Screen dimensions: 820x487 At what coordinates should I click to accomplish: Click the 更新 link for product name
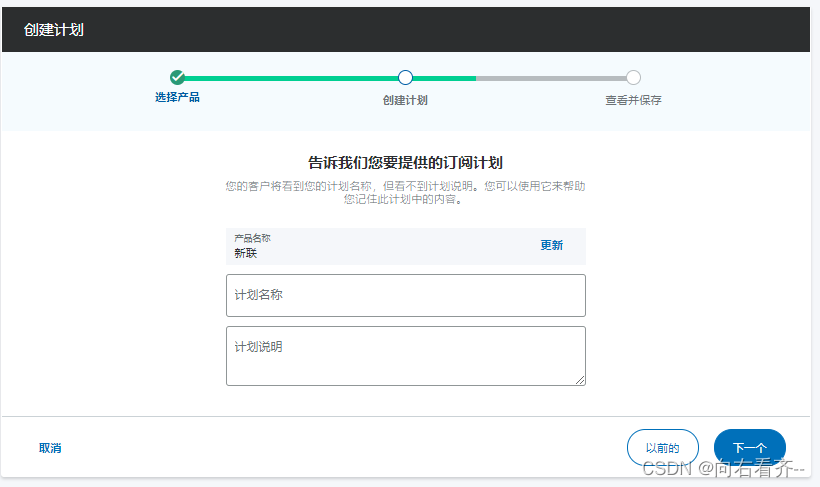pyautogui.click(x=552, y=245)
